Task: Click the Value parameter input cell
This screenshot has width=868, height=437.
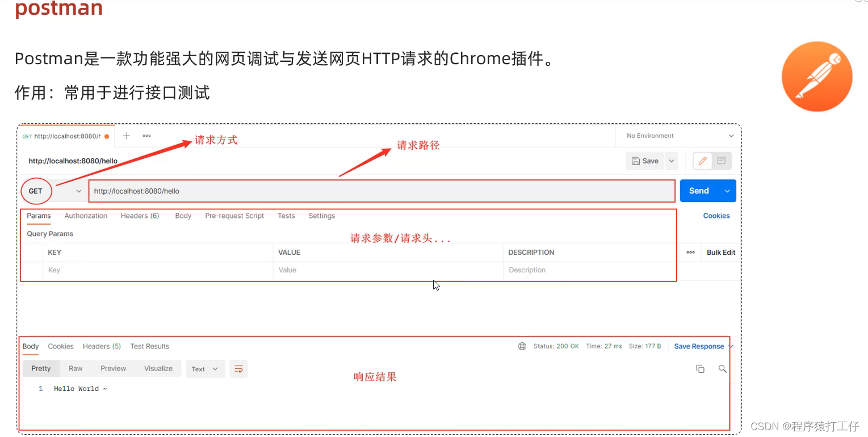Action: click(388, 270)
